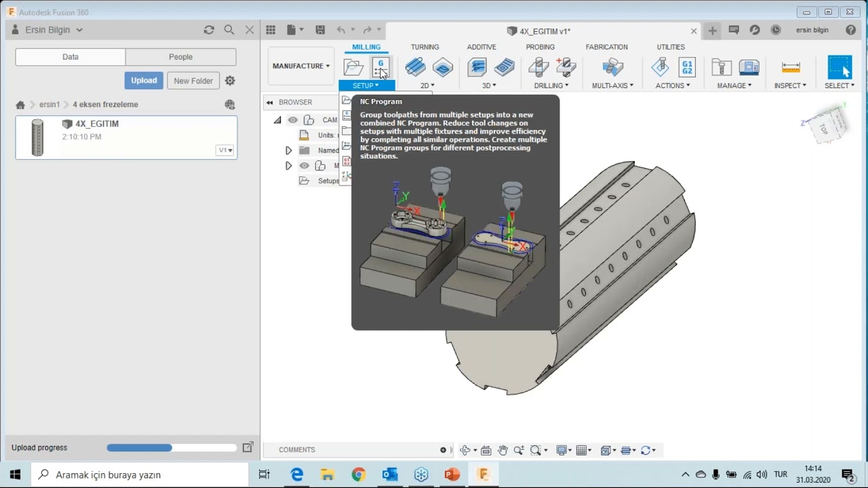Select the 3D Pocket Clearing icon

tap(505, 67)
